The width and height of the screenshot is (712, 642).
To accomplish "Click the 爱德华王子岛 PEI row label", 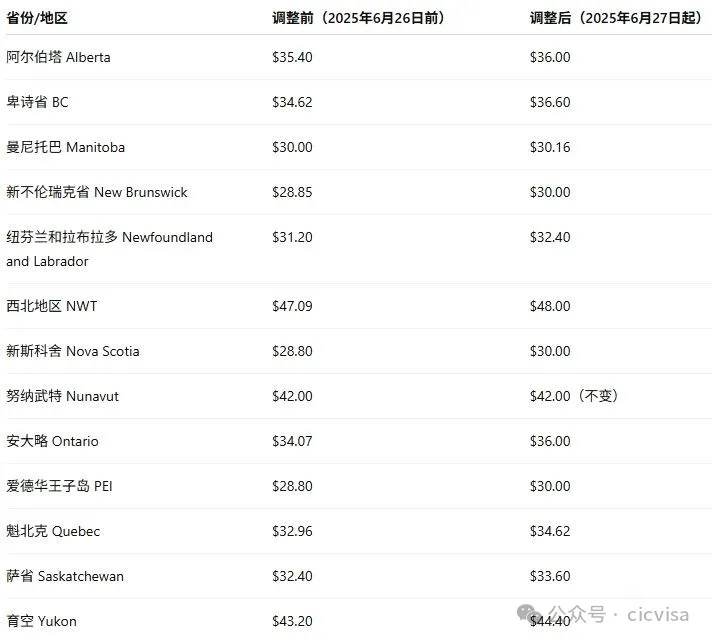I will (60, 486).
